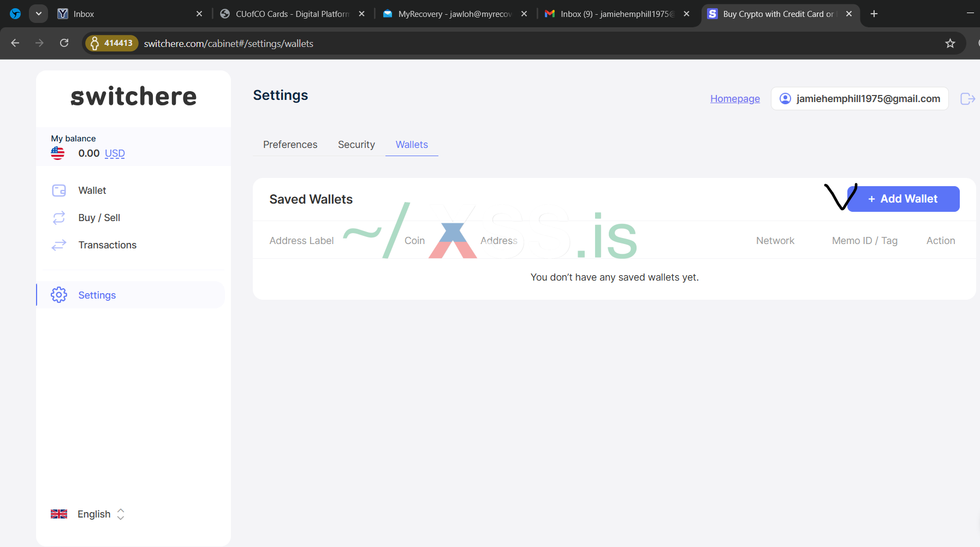Screen dimensions: 980x547
Task: Switch to the MyRecovery tab
Action: (455, 14)
